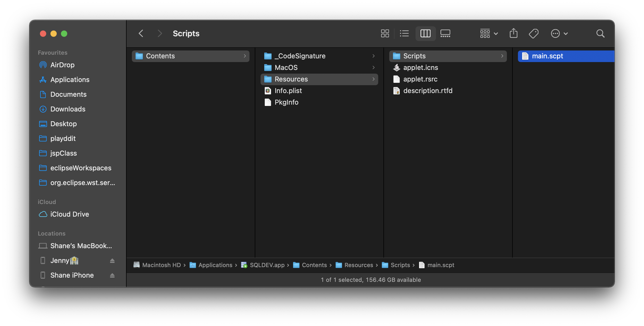Screen dimensions: 644x326
Task: Jump to SQLDEV.app in path bar
Action: click(267, 265)
